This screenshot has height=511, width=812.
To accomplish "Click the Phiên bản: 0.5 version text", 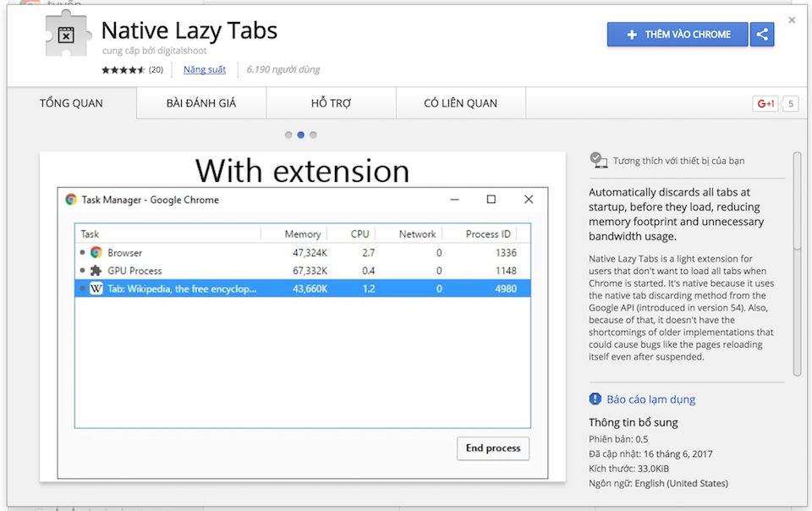I will pos(618,439).
